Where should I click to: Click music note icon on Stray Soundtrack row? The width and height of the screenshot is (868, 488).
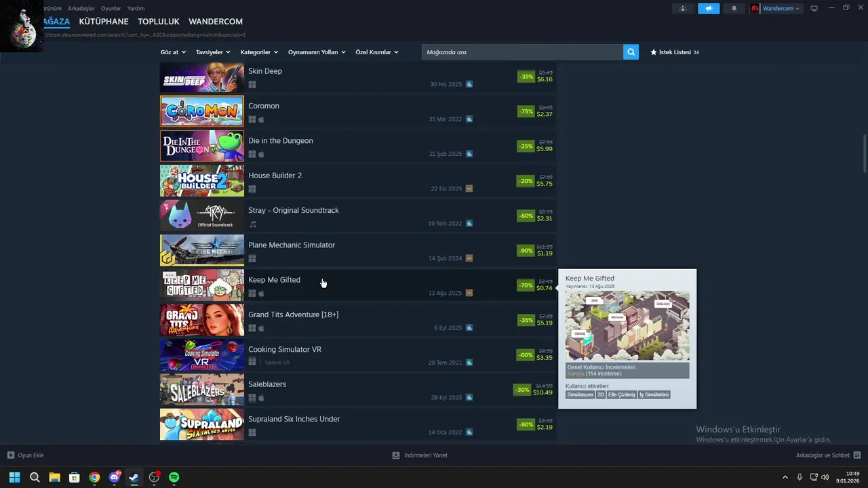(252, 224)
